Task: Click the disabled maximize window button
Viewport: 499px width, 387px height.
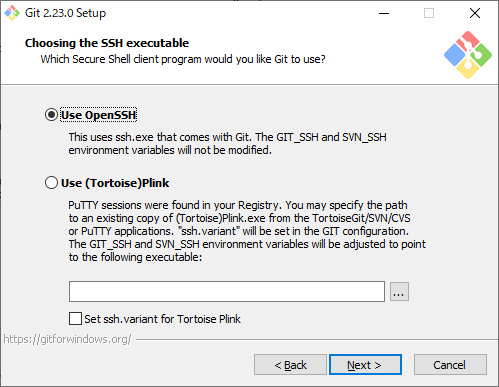Action: [429, 13]
